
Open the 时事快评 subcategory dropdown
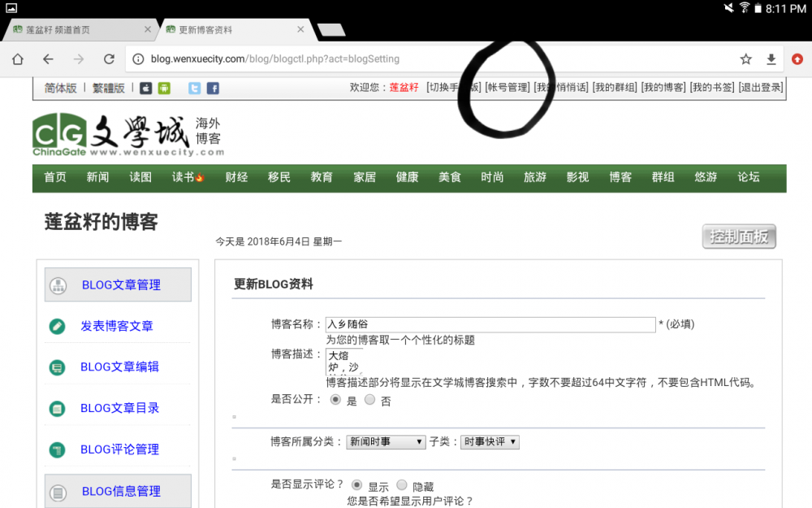point(490,442)
